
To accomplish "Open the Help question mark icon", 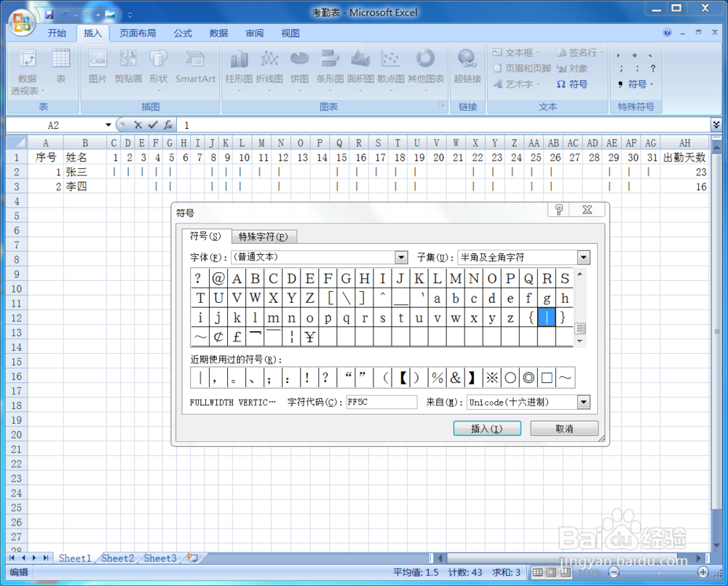I will [x=667, y=32].
